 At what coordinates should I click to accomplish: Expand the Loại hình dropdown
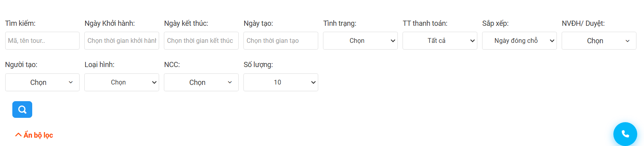pyautogui.click(x=122, y=82)
